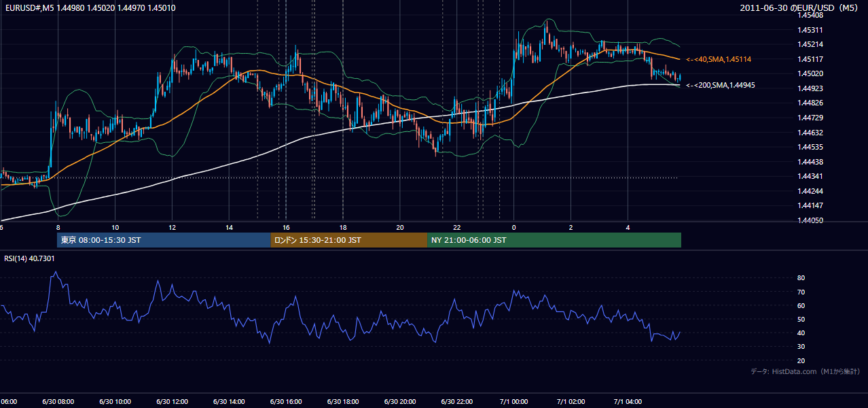The image size is (868, 408).
Task: Click RSI scale value 80
Action: (x=801, y=278)
